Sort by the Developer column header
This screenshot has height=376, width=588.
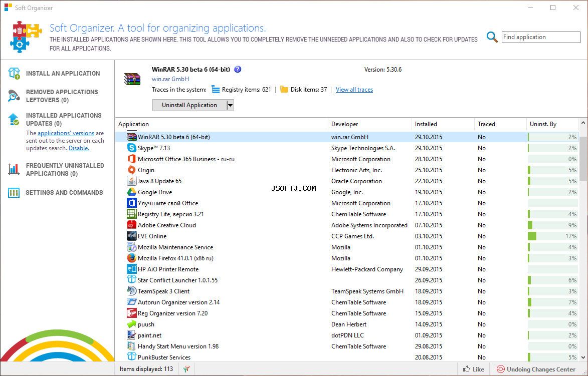[x=370, y=124]
